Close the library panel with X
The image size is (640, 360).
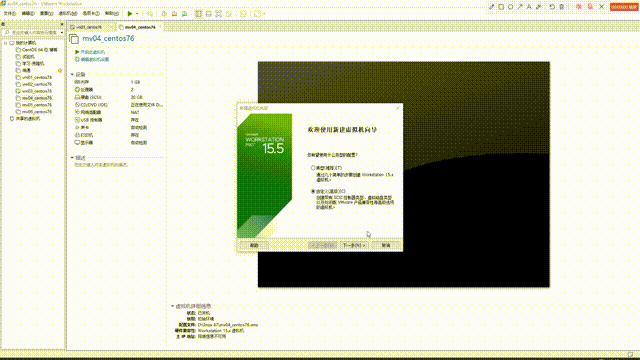pyautogui.click(x=62, y=24)
